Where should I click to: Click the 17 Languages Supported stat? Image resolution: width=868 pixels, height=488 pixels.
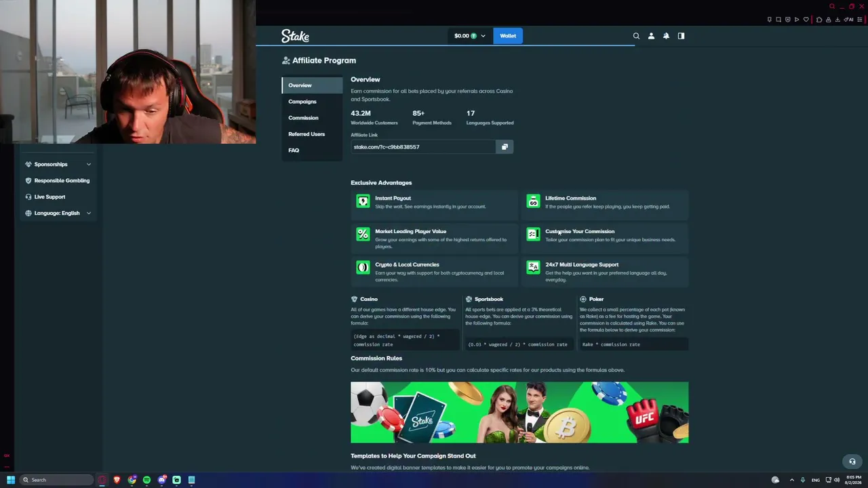pos(490,117)
